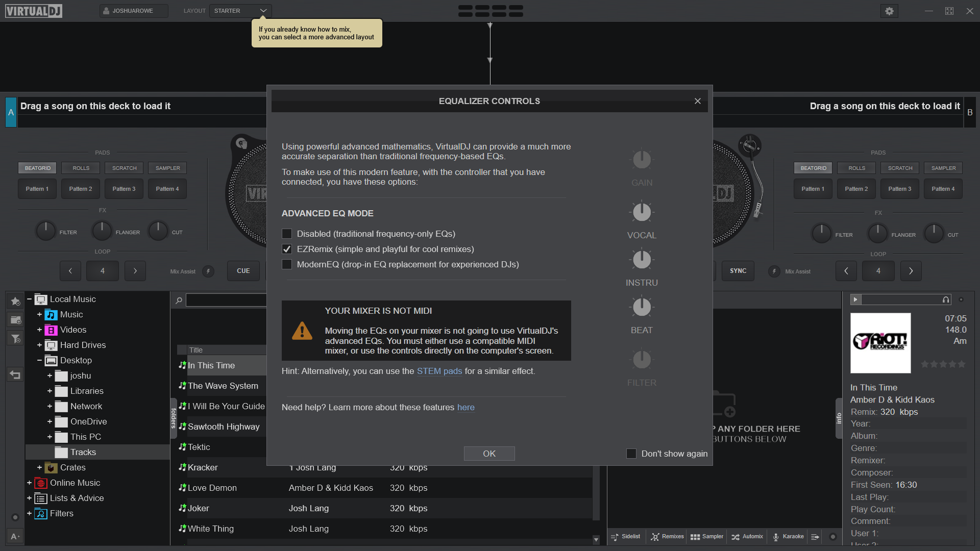Click the FLANGER knob on deck A
This screenshot has width=980, height=551.
point(102,231)
